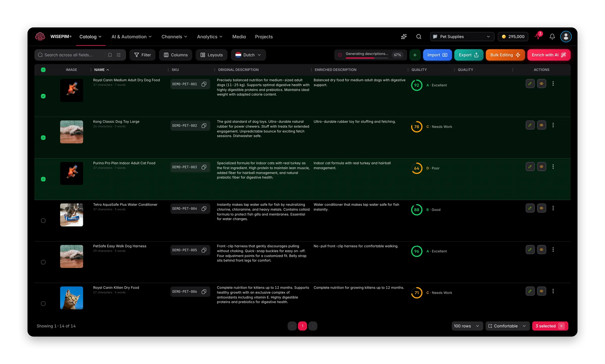The width and height of the screenshot is (605, 364).
Task: Copy SKU DEMO-PET-002
Action: click(x=204, y=126)
